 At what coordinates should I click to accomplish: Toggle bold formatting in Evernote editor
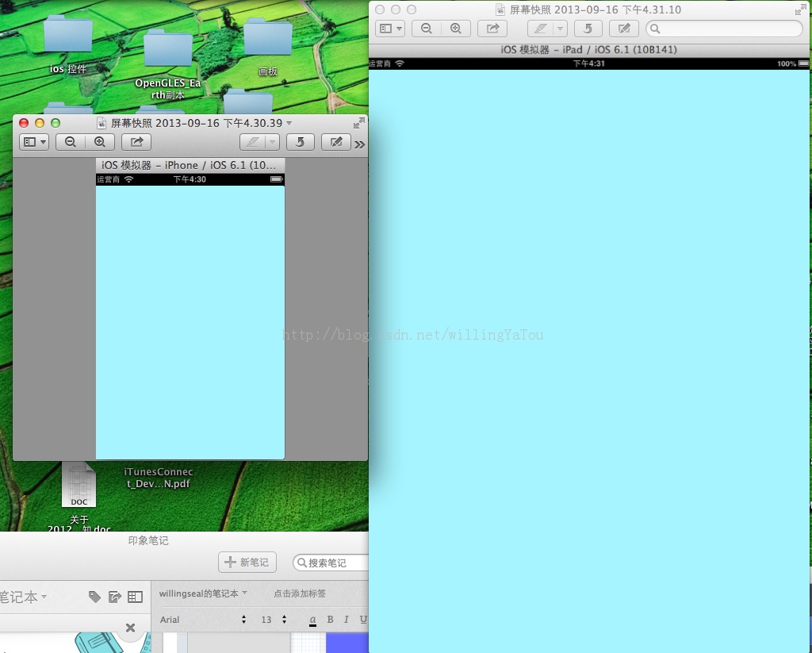tap(330, 620)
